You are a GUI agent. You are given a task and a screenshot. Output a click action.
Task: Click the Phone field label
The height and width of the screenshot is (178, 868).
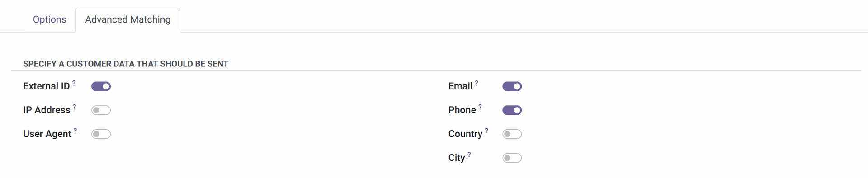pyautogui.click(x=462, y=110)
